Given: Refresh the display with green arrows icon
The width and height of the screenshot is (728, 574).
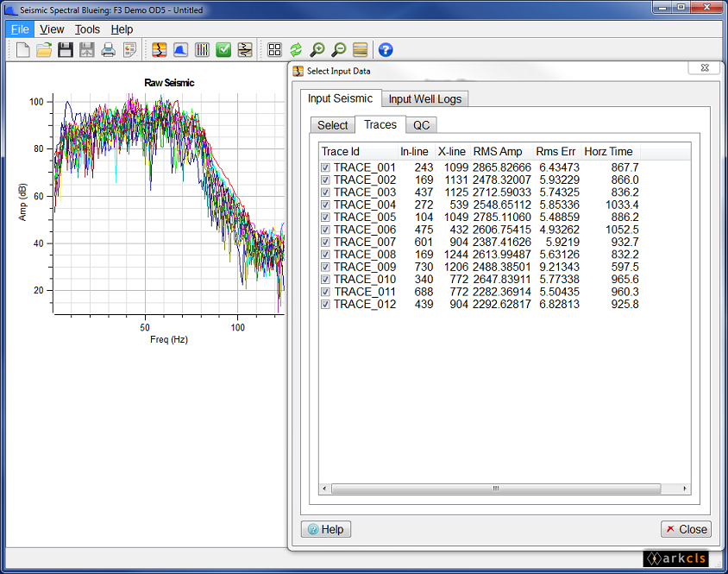Looking at the screenshot, I should click(x=296, y=50).
